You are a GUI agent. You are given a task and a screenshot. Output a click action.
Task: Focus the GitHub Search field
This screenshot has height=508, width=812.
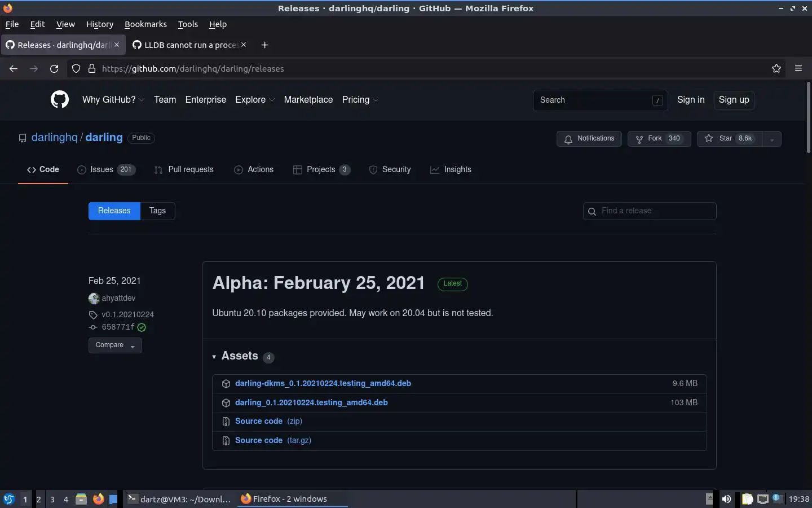[x=600, y=100]
